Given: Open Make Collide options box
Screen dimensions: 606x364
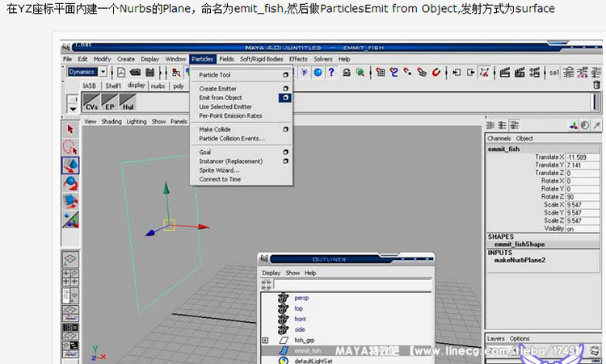Looking at the screenshot, I should coord(285,129).
